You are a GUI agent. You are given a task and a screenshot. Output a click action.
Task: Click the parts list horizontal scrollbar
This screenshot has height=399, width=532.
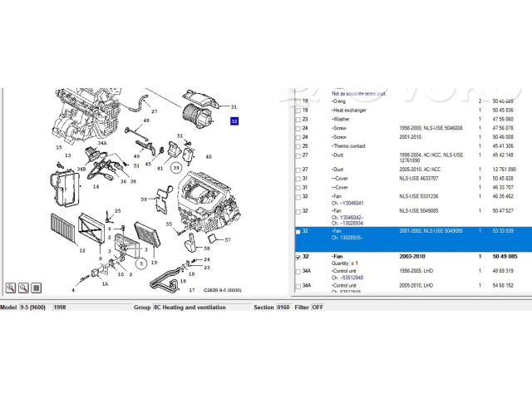click(407, 296)
